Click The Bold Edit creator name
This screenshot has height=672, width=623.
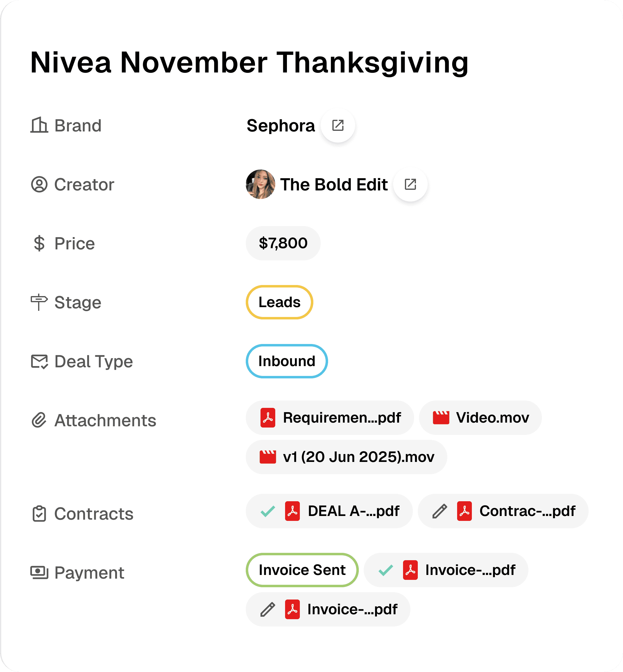(334, 185)
